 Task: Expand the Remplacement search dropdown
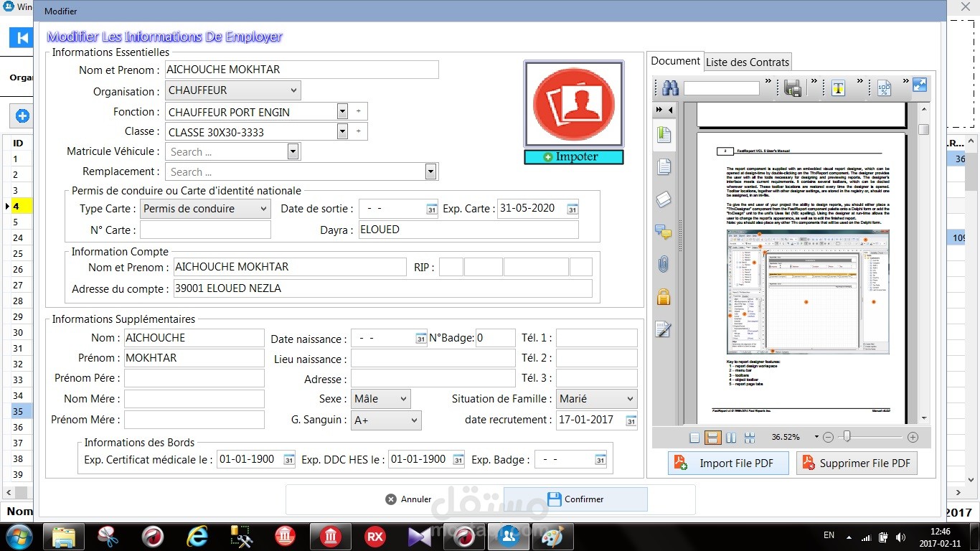pos(430,171)
